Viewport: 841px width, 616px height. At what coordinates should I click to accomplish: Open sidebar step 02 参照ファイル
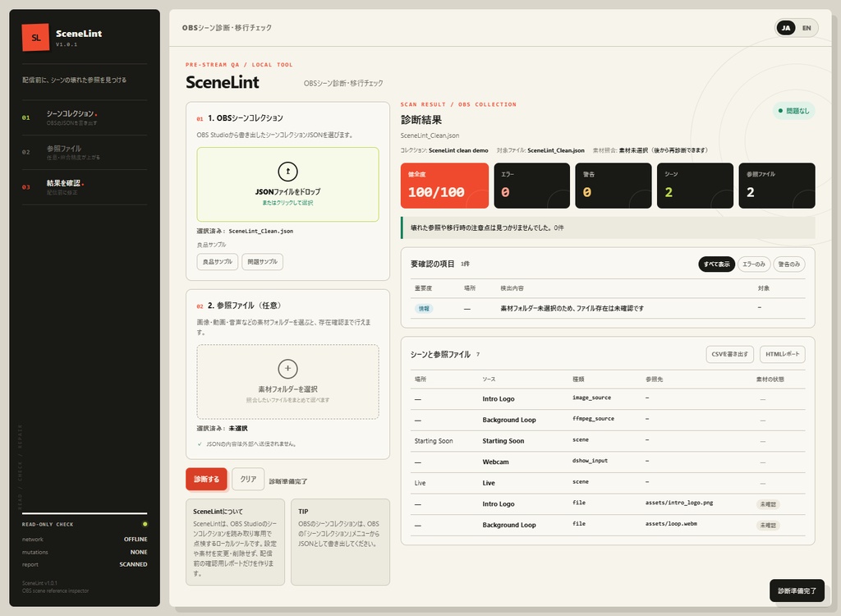point(85,153)
